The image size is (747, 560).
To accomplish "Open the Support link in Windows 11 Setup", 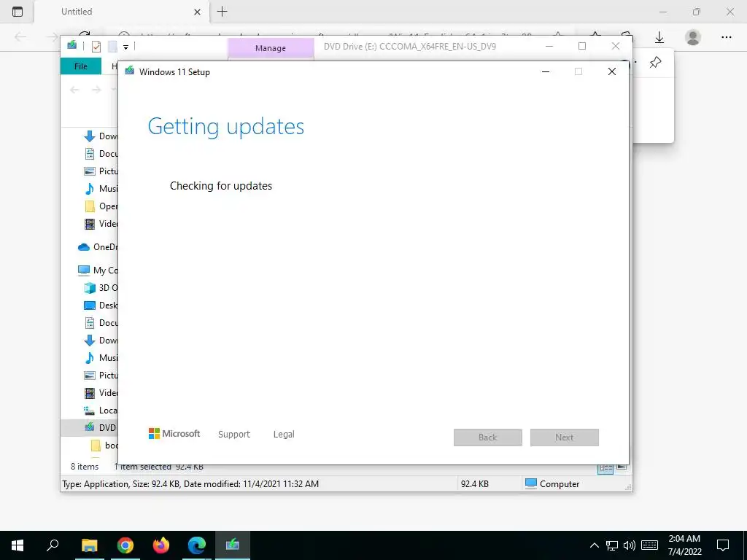I will (234, 435).
